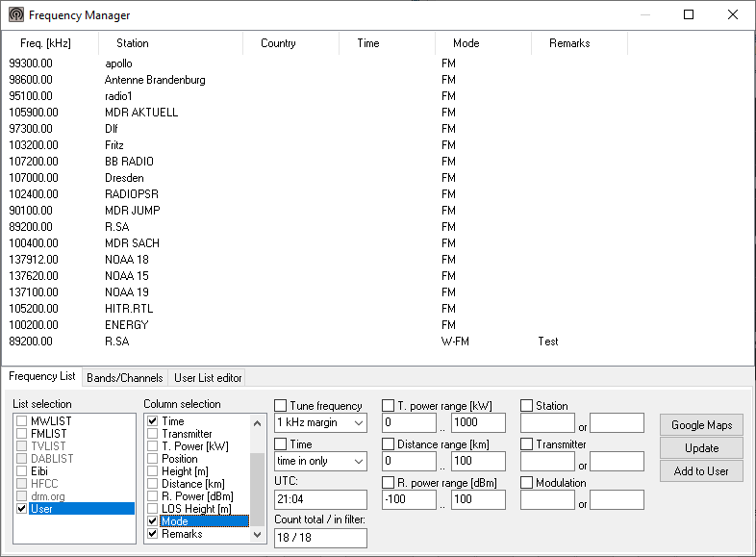This screenshot has height=557, width=756.
Task: Click the UTC time field
Action: click(x=320, y=499)
